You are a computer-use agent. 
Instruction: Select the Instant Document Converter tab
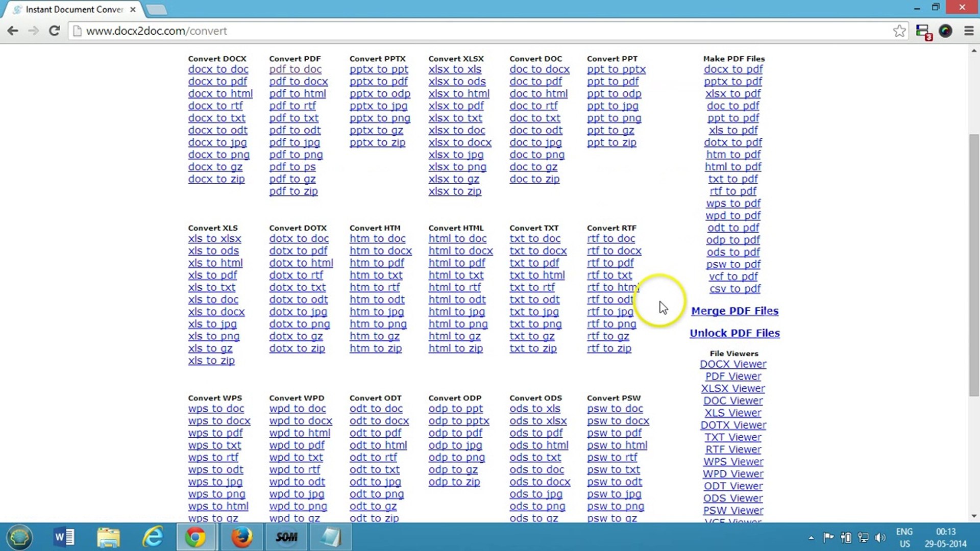click(74, 9)
